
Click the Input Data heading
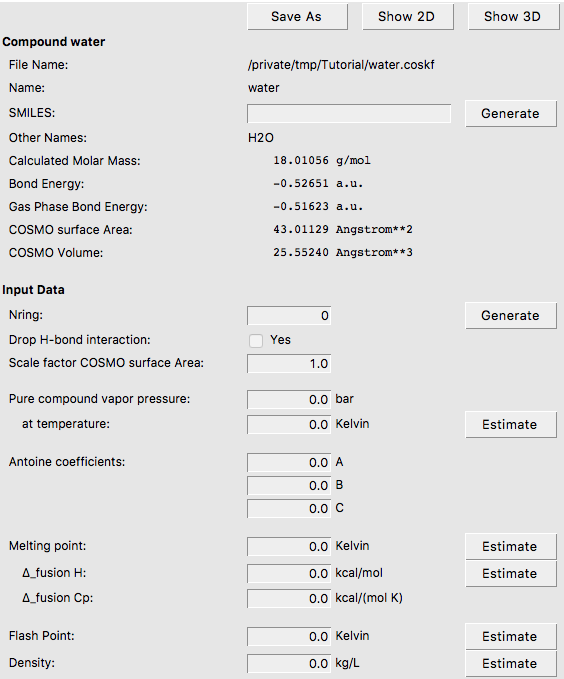(x=33, y=290)
